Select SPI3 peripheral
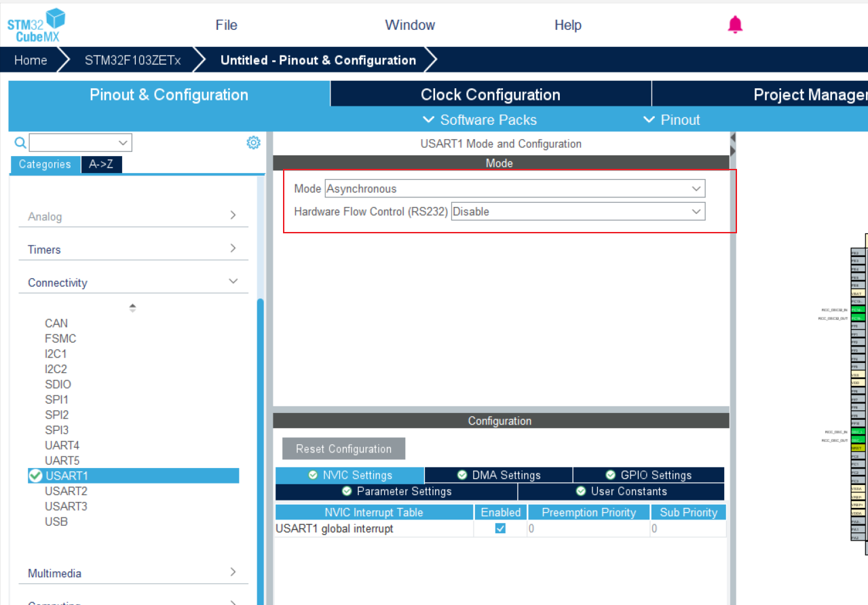The width and height of the screenshot is (868, 605). point(56,430)
